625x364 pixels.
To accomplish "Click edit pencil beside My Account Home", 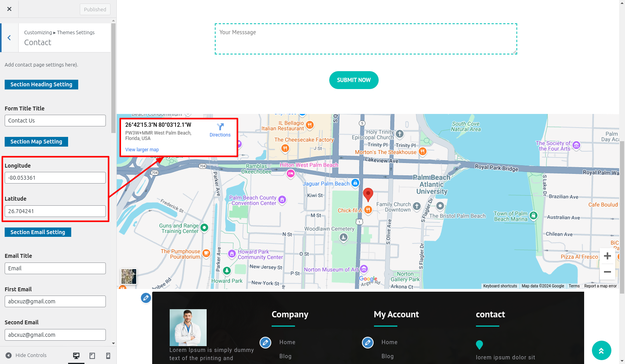I will tap(368, 343).
